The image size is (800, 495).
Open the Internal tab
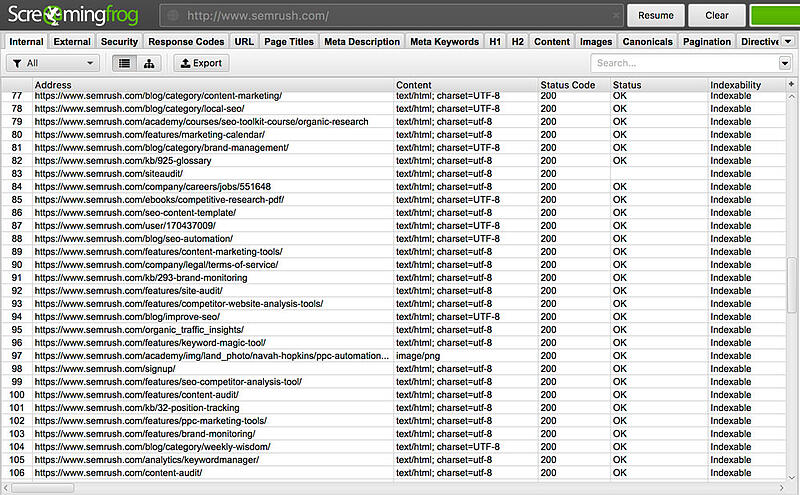26,42
